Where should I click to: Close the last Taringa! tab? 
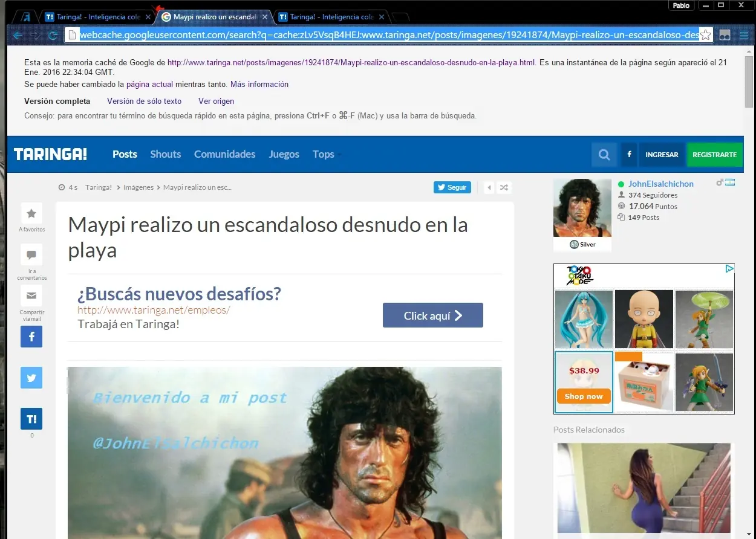[381, 17]
